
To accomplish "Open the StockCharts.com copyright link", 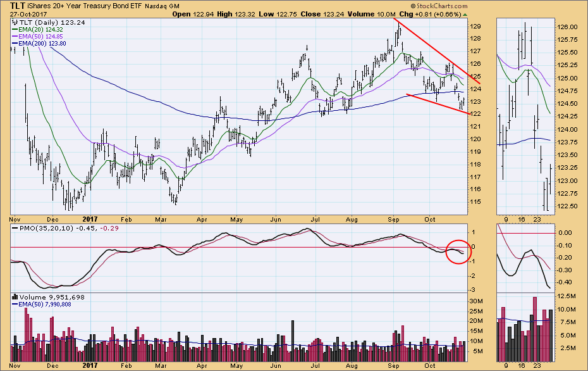I will (x=439, y=6).
